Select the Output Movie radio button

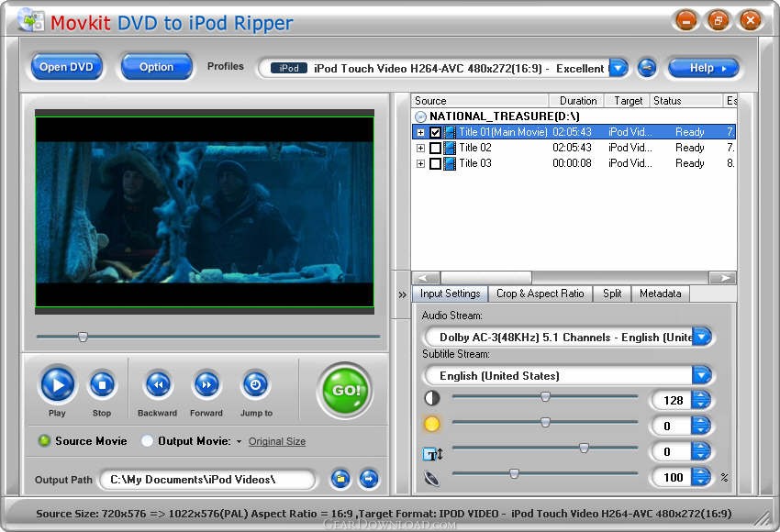click(147, 441)
